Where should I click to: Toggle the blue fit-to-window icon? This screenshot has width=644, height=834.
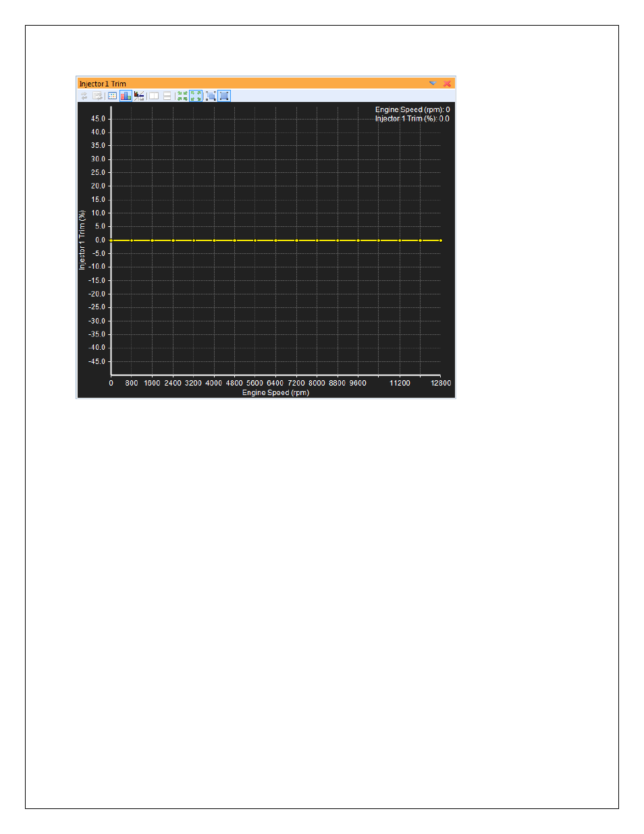click(224, 96)
